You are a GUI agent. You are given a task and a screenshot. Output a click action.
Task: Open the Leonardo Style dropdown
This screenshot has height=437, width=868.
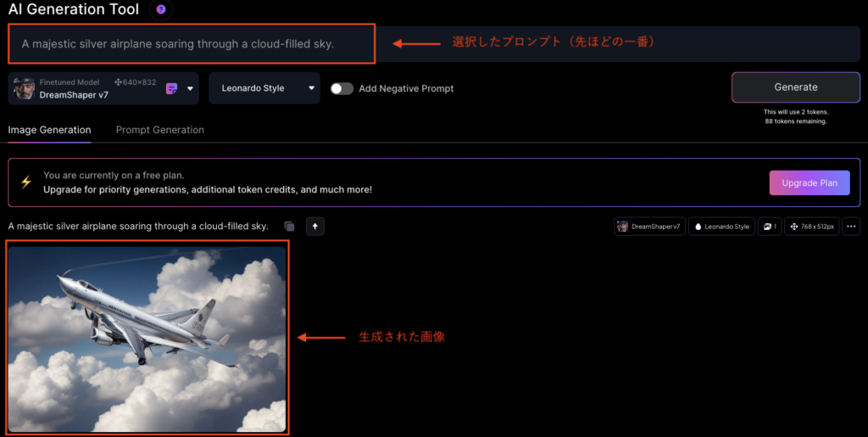(x=264, y=88)
